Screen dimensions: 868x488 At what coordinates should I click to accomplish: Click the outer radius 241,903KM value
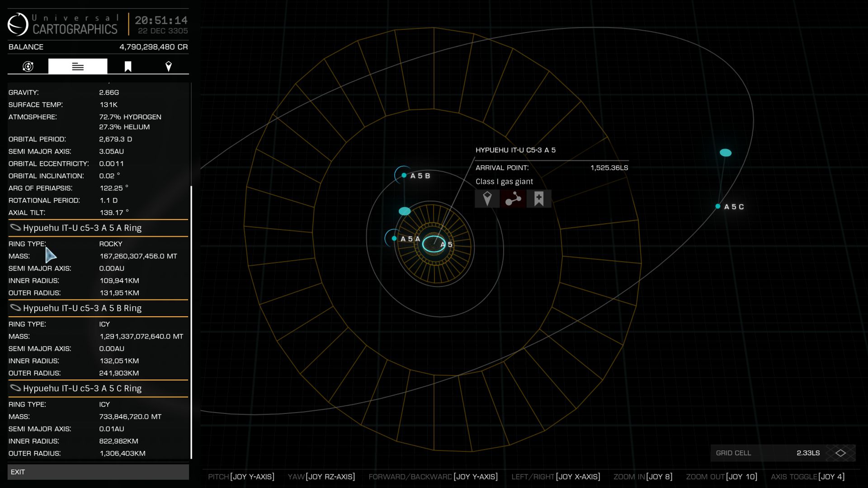tap(119, 373)
